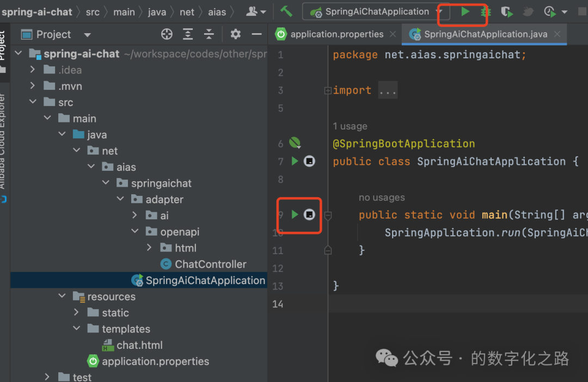Expand the .idea folder

33,69
